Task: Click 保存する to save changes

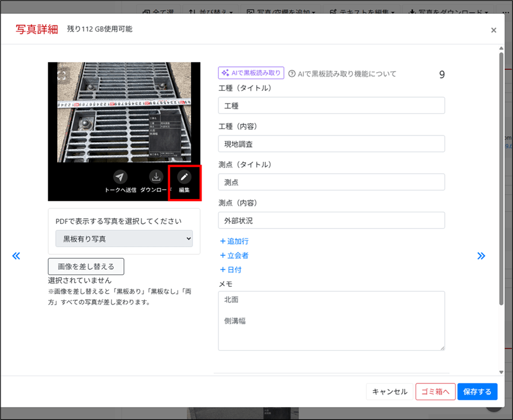Action: pos(477,391)
